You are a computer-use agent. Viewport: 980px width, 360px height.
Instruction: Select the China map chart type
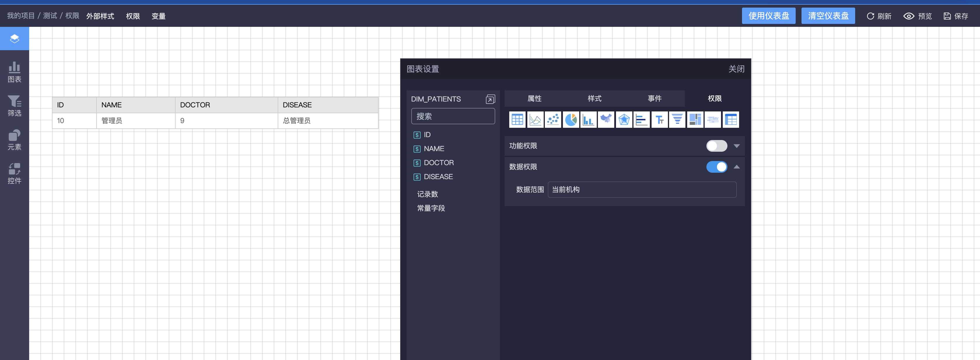(606, 120)
